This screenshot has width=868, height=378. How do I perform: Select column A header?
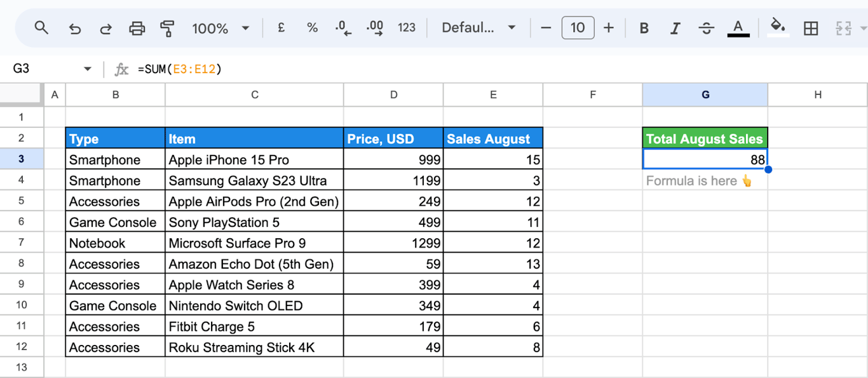[x=55, y=95]
